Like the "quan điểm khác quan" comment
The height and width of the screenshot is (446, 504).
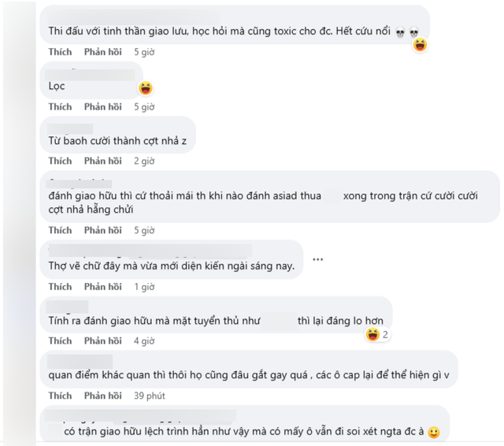pos(60,396)
